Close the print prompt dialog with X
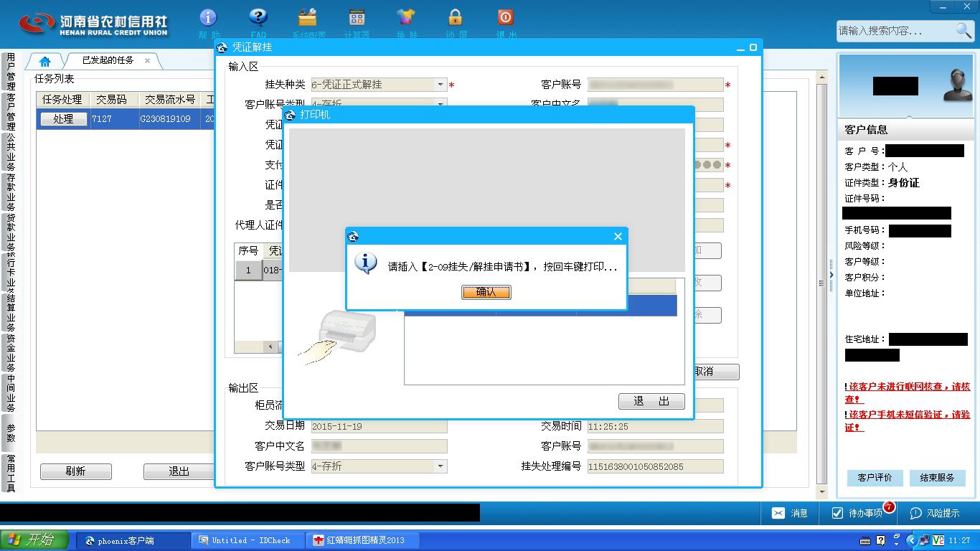The image size is (980, 551). point(618,236)
